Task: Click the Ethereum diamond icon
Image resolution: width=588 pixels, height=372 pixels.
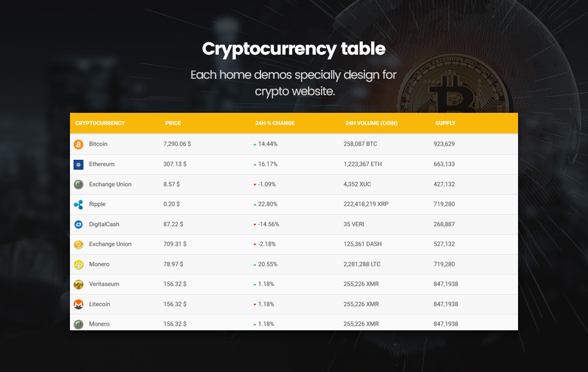Action: pos(79,165)
